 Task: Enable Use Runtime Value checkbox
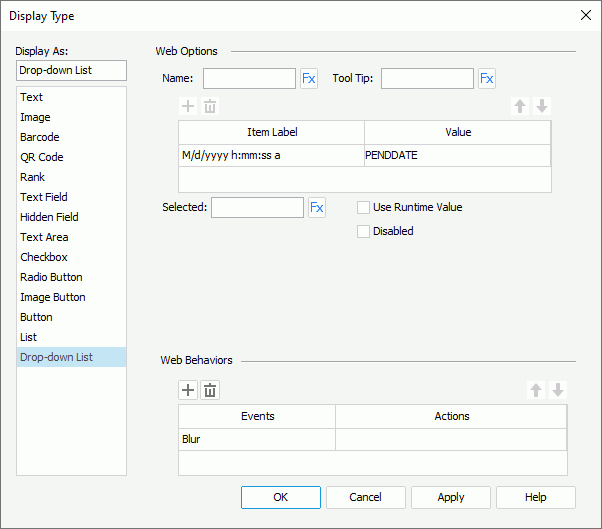point(363,207)
